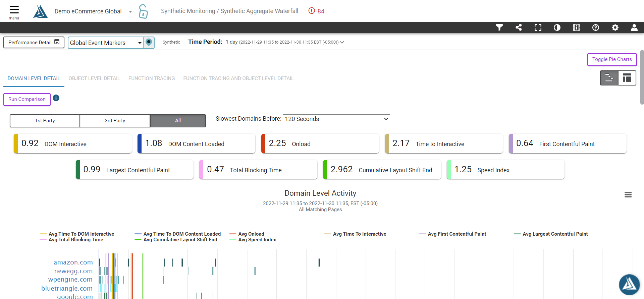
Task: Select the Time to Interactive card
Action: coord(444,143)
